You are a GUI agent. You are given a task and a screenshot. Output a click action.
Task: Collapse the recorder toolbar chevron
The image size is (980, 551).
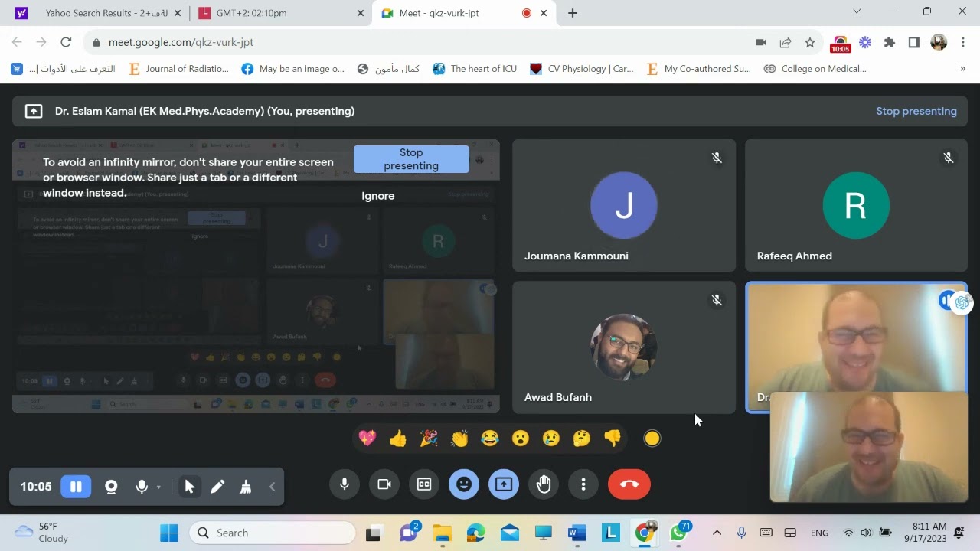272,487
